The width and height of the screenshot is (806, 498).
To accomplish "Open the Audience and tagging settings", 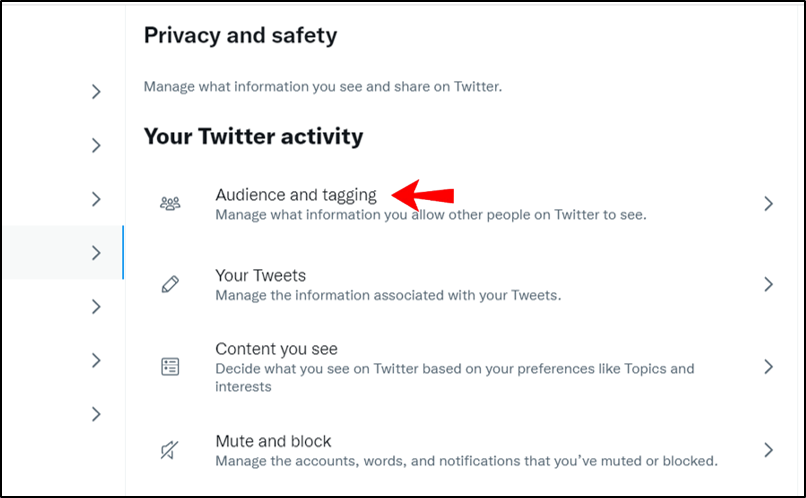I will (x=296, y=195).
